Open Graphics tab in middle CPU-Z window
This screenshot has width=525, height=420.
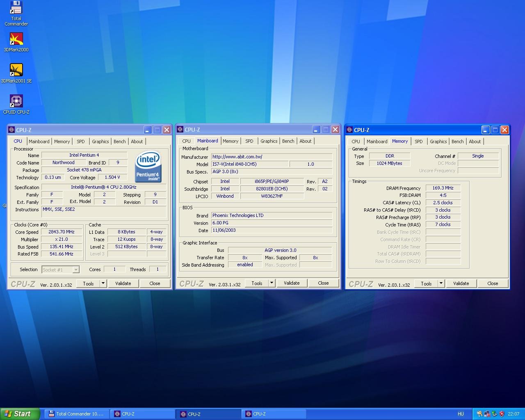pyautogui.click(x=269, y=141)
